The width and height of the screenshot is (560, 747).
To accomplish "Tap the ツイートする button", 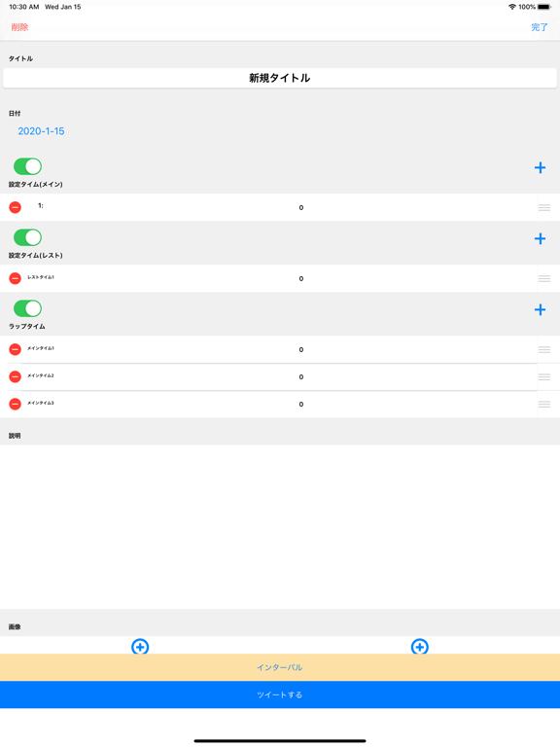I will [x=280, y=694].
